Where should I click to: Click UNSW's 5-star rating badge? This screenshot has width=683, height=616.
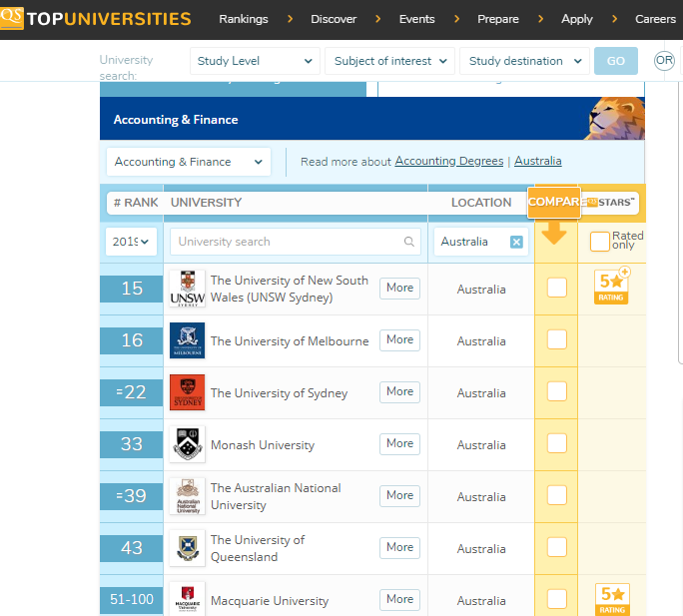(611, 287)
